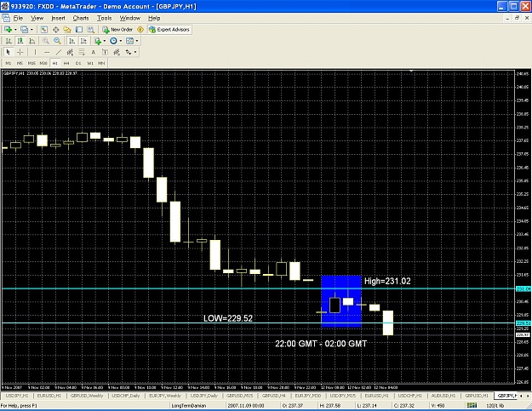
Task: Open the File menu
Action: point(18,18)
